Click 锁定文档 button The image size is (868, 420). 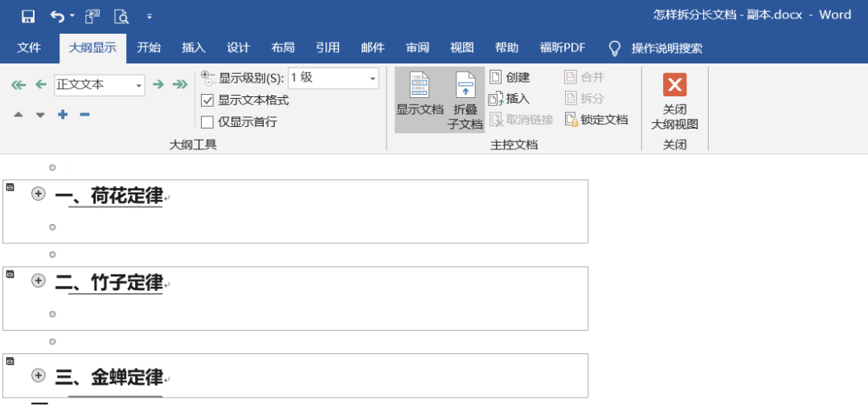click(x=596, y=120)
